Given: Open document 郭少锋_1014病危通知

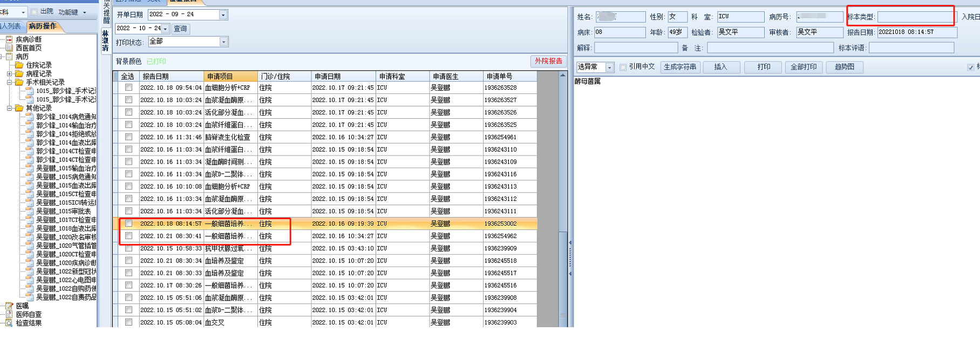Looking at the screenshot, I should (66, 117).
